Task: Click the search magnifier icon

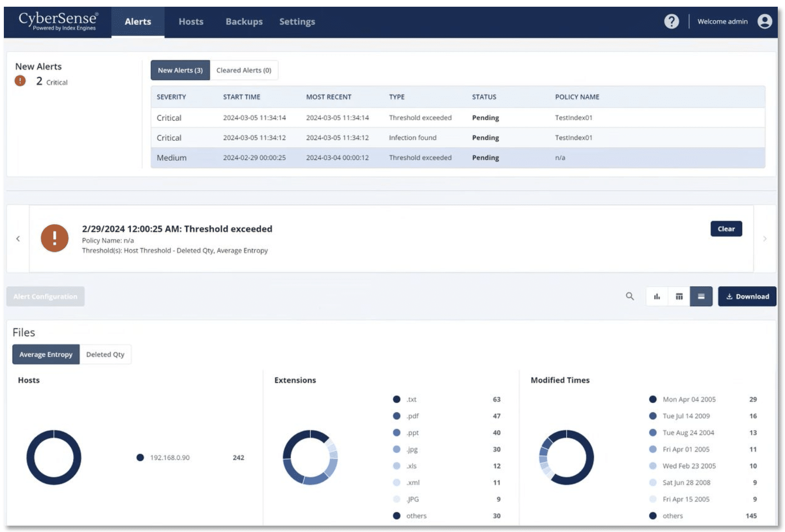Action: 630,296
